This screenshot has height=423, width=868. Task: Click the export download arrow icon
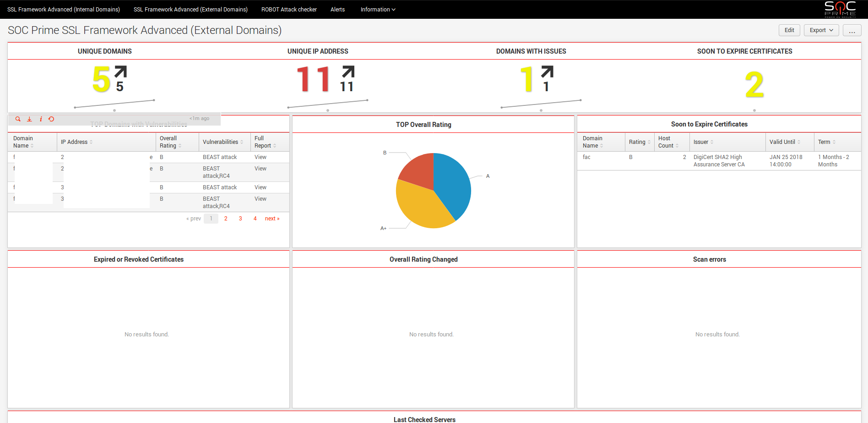[29, 119]
